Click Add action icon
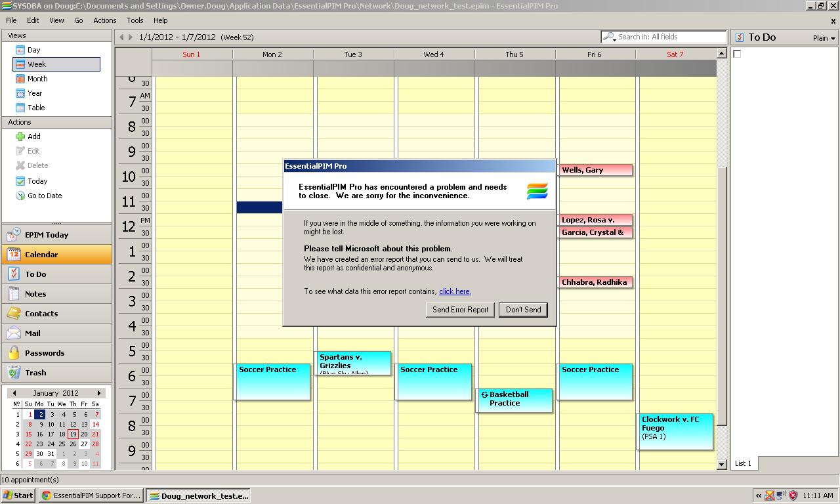 point(20,136)
